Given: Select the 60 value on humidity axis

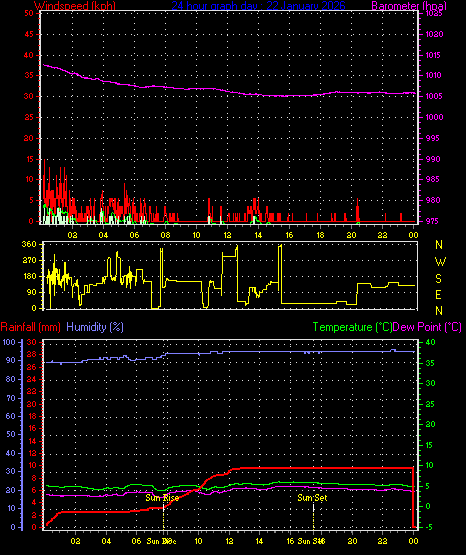Looking at the screenshot, I should click(11, 416).
